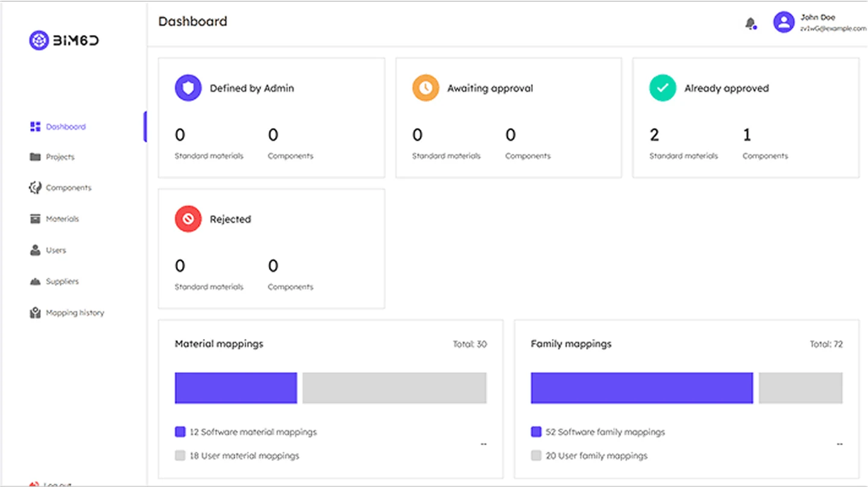Click the Log out link
868x488 pixels.
[x=57, y=484]
